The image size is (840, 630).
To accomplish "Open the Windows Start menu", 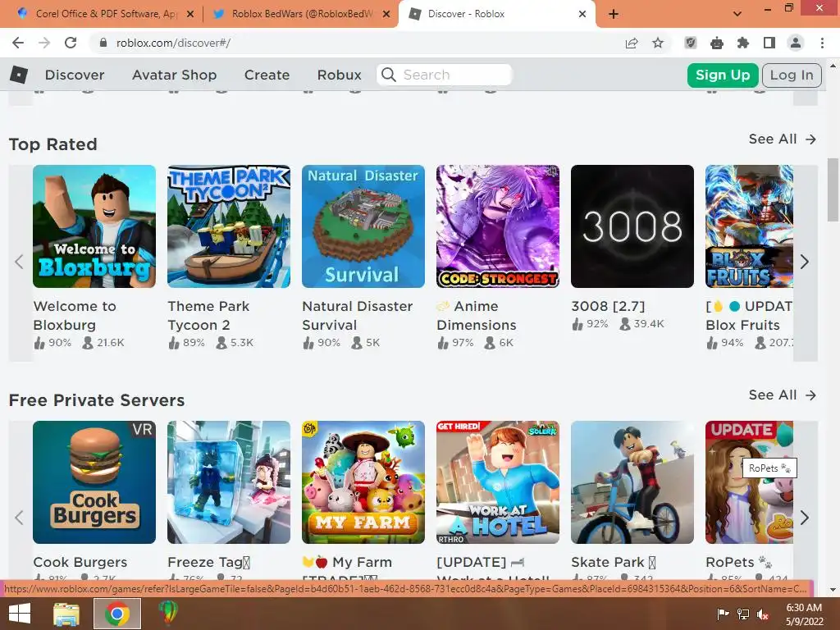I will 20,614.
